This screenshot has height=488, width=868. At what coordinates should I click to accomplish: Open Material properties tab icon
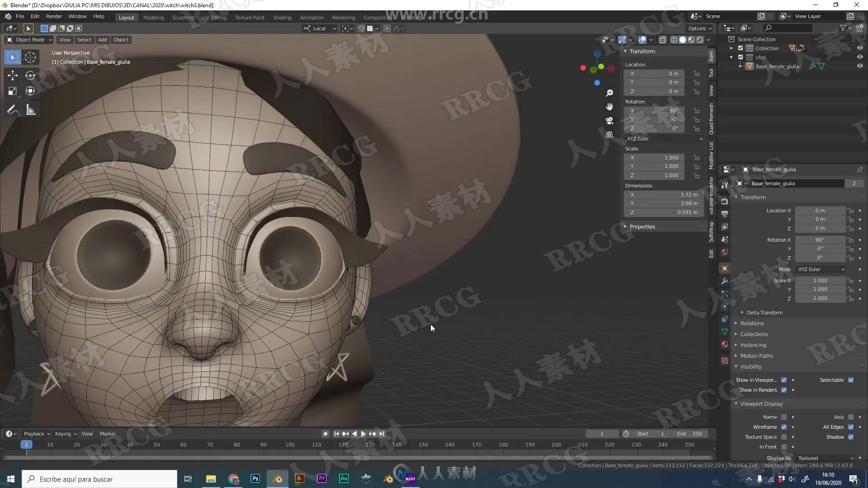tap(725, 344)
